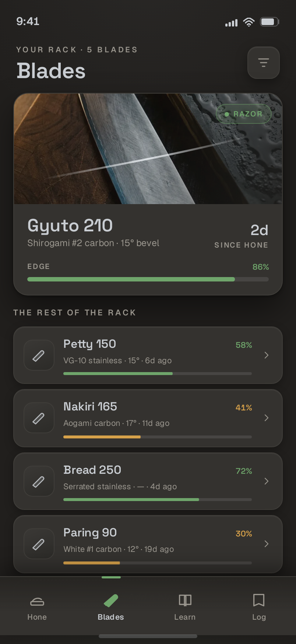The image size is (296, 644).
Task: Tap the Nakiri 165 knife icon
Action: (39, 418)
